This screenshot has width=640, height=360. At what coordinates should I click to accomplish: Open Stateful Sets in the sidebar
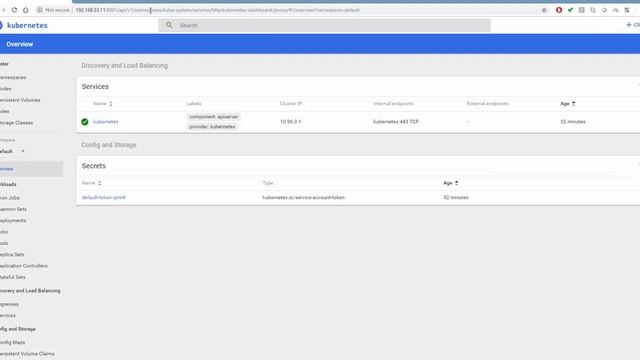[13, 277]
